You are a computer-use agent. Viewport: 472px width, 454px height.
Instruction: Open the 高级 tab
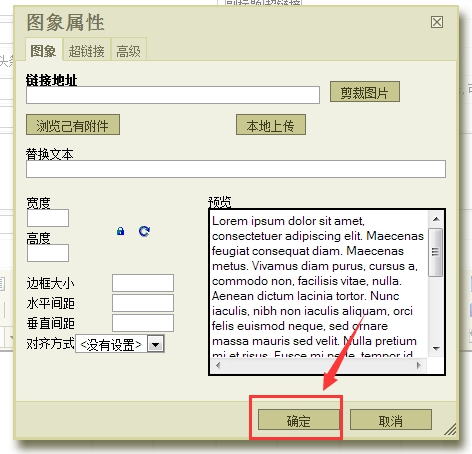coord(129,51)
